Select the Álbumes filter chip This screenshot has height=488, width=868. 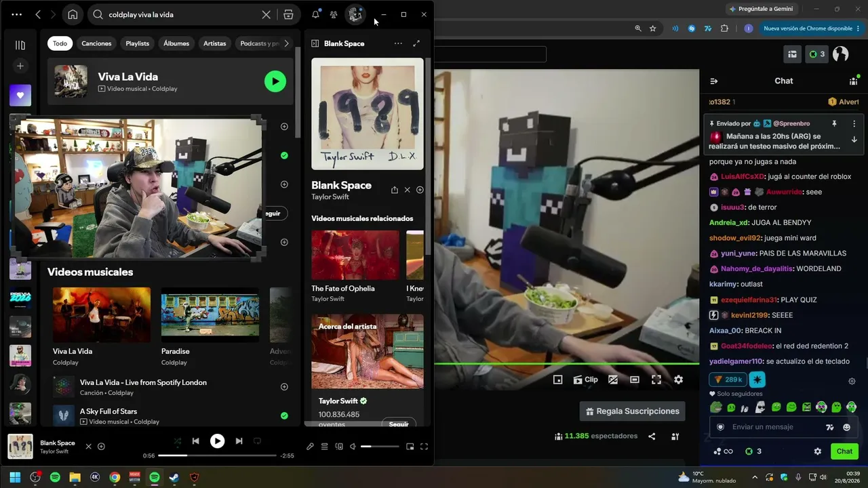(x=176, y=43)
